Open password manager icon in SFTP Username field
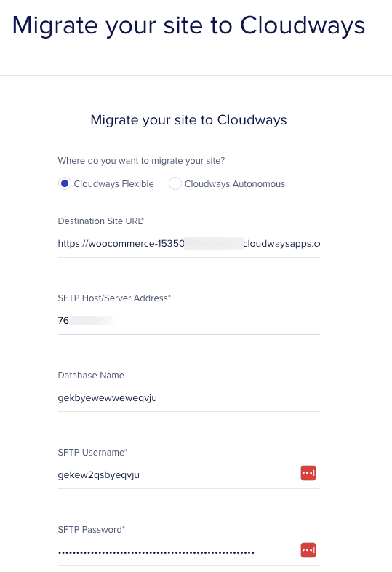The image size is (392, 572). coord(308,473)
